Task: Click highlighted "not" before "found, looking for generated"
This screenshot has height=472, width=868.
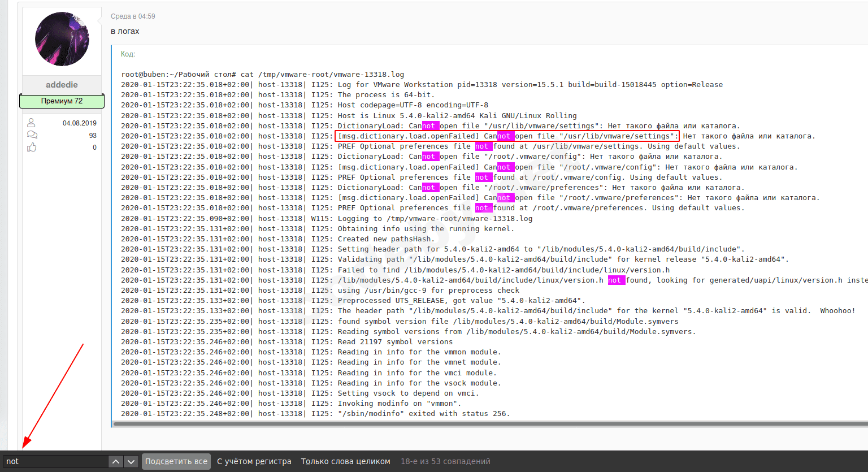Action: tap(616, 280)
